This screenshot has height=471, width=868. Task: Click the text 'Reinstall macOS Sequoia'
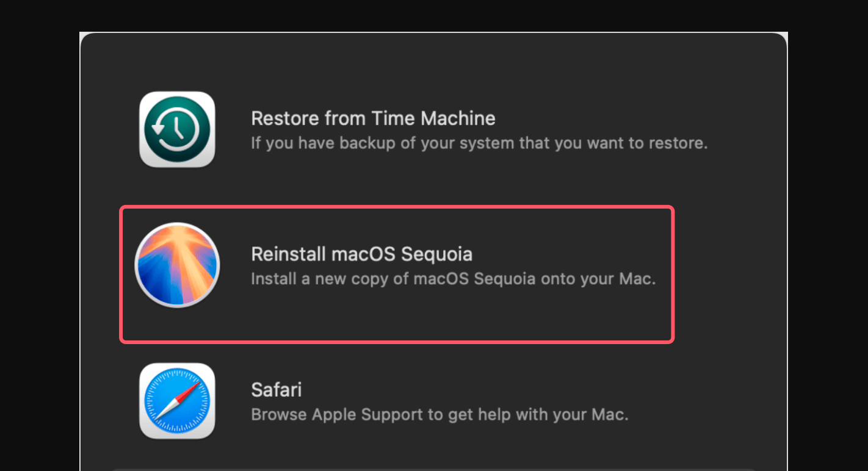(x=361, y=254)
